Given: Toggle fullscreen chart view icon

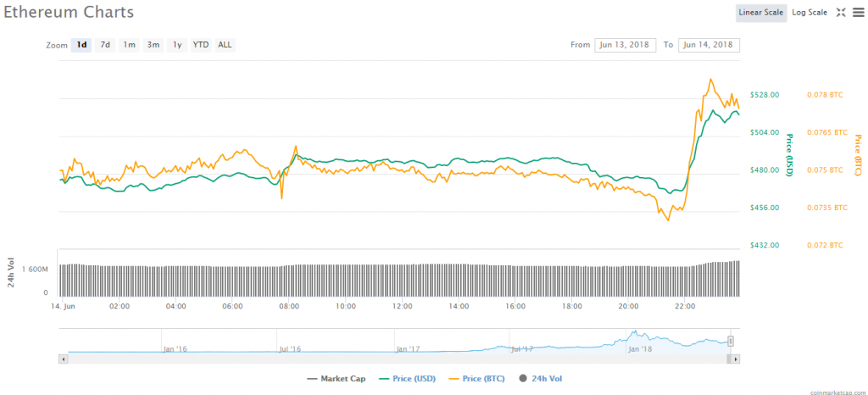Looking at the screenshot, I should click(841, 13).
